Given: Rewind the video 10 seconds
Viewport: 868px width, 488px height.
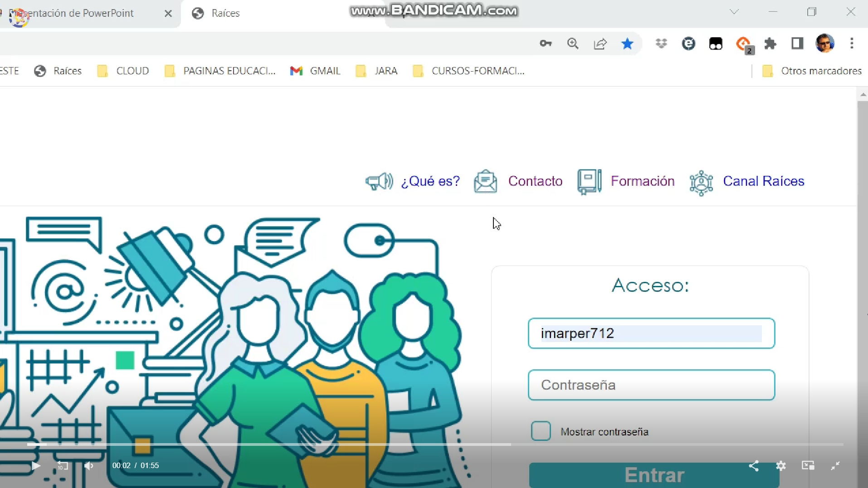Looking at the screenshot, I should (x=63, y=466).
